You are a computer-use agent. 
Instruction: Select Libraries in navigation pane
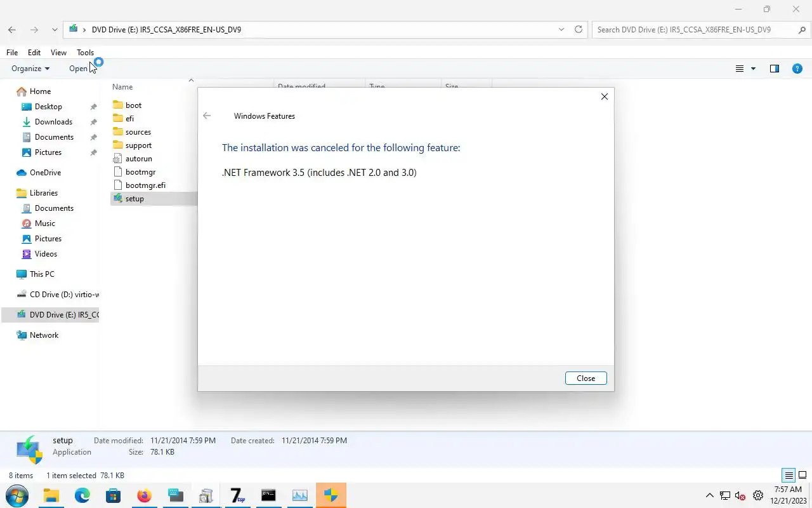point(44,193)
